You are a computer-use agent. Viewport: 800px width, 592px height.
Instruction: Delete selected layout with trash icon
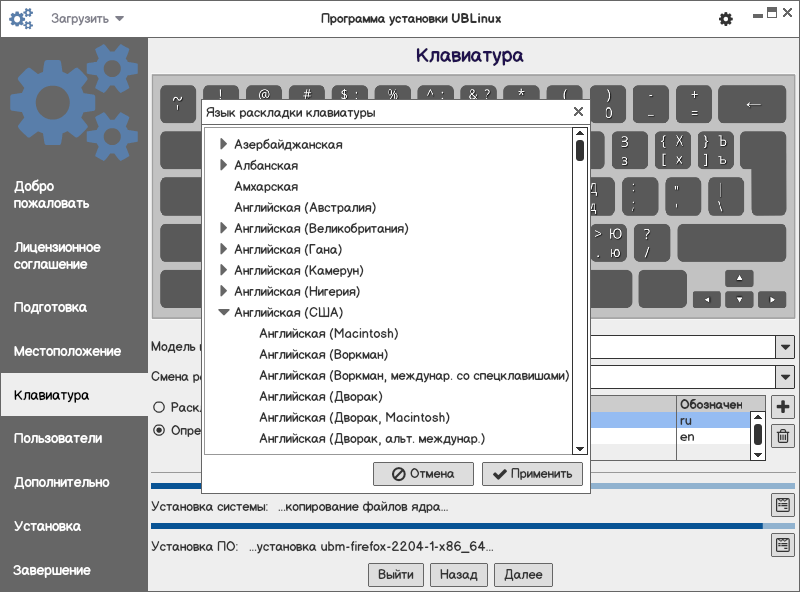[x=783, y=436]
